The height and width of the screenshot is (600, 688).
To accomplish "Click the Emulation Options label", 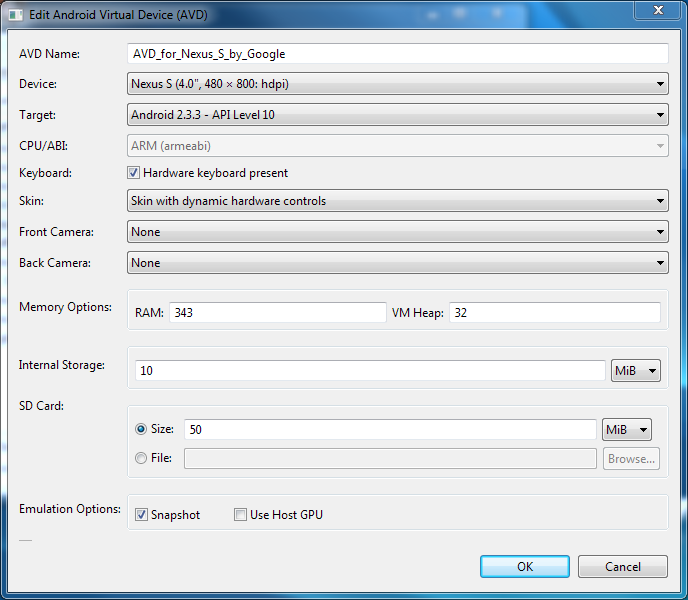I will click(70, 509).
